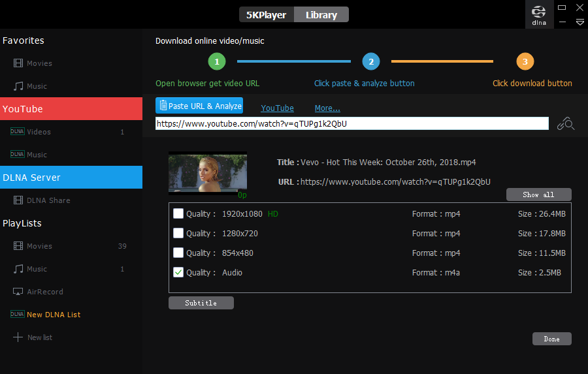The image size is (588, 374).
Task: Click 'Open browser get video URL' text
Action: [207, 83]
